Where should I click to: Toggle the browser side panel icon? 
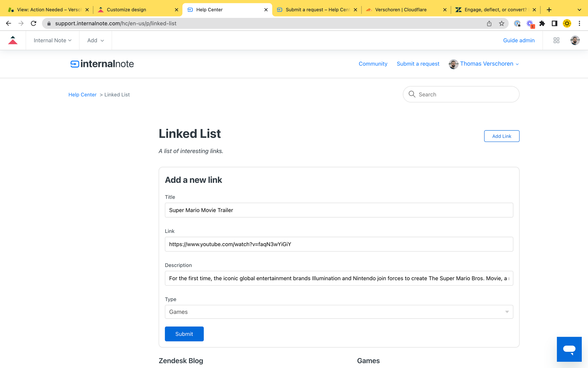(x=554, y=24)
